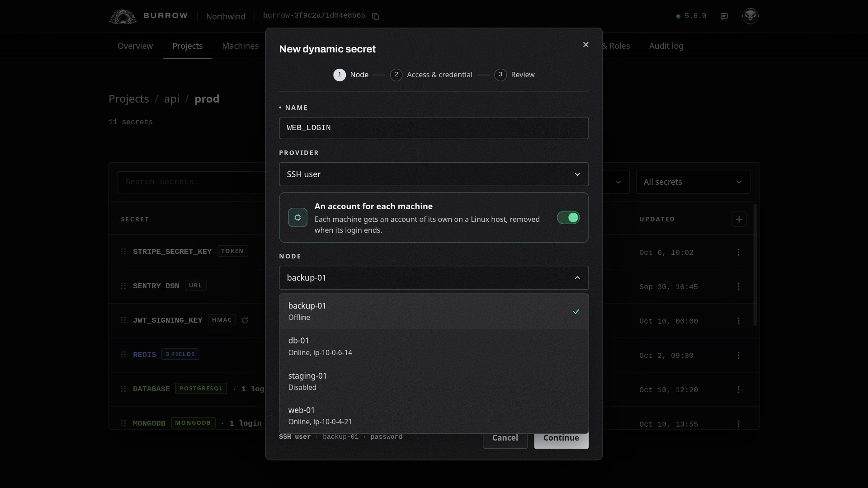This screenshot has width=868, height=488.
Task: Click the secrets table vertical scrollbar
Action: tap(755, 265)
